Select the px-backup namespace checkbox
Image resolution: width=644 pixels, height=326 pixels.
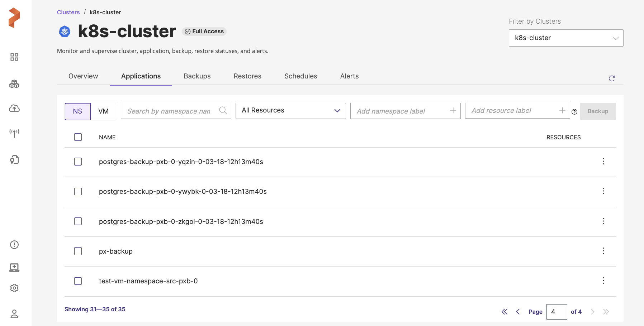tap(78, 251)
